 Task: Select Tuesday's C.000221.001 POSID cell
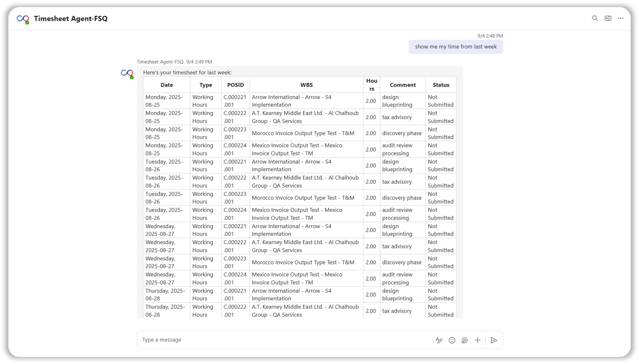pyautogui.click(x=235, y=165)
